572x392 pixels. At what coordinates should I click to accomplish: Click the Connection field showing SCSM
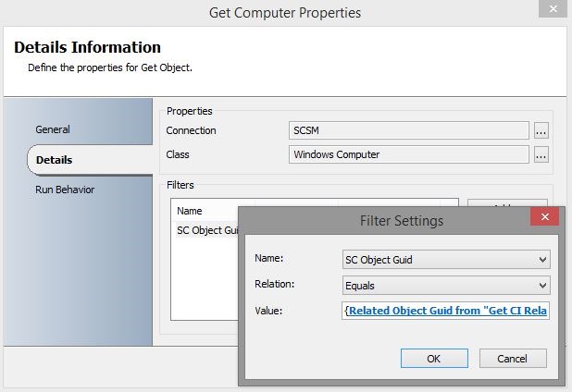(x=408, y=130)
